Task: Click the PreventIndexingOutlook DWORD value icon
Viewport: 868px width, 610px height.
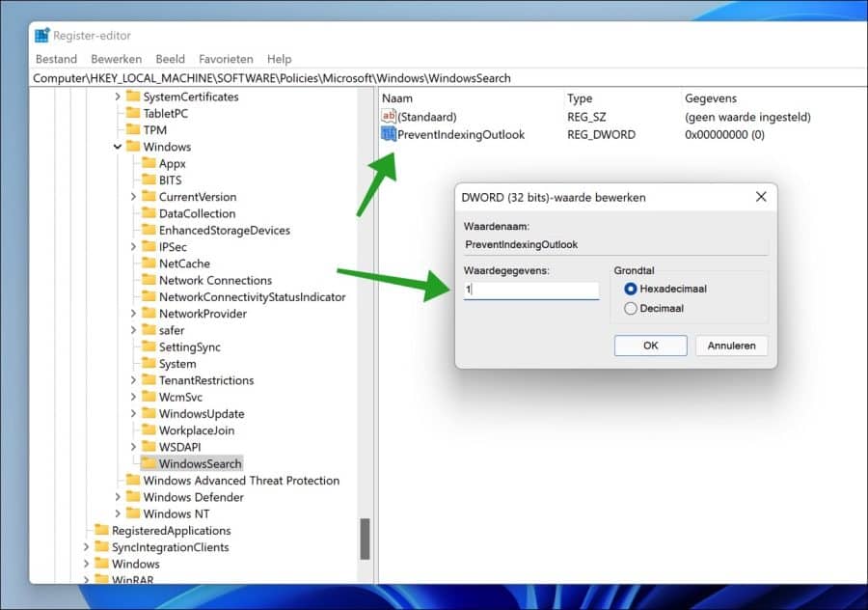Action: (389, 134)
